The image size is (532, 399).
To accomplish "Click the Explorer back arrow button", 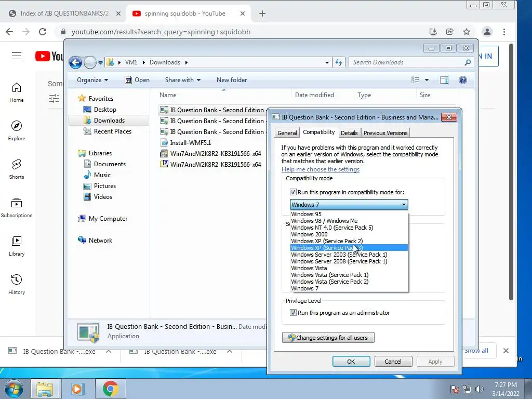I will coord(75,62).
